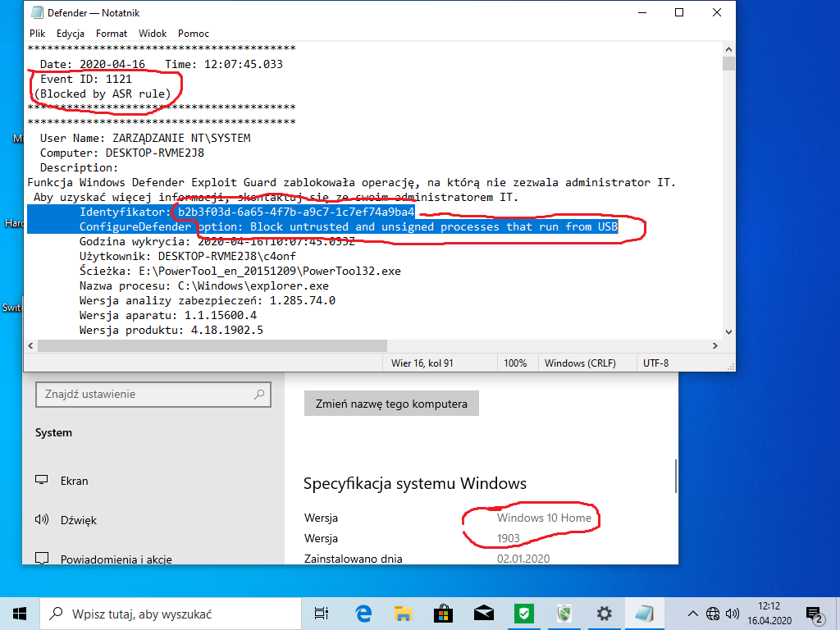Click the 'Windows 10 Home' value in Settings

tap(544, 518)
